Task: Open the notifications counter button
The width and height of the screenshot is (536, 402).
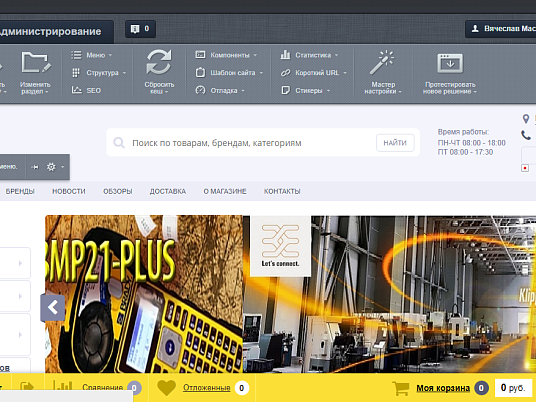Action: (140, 29)
